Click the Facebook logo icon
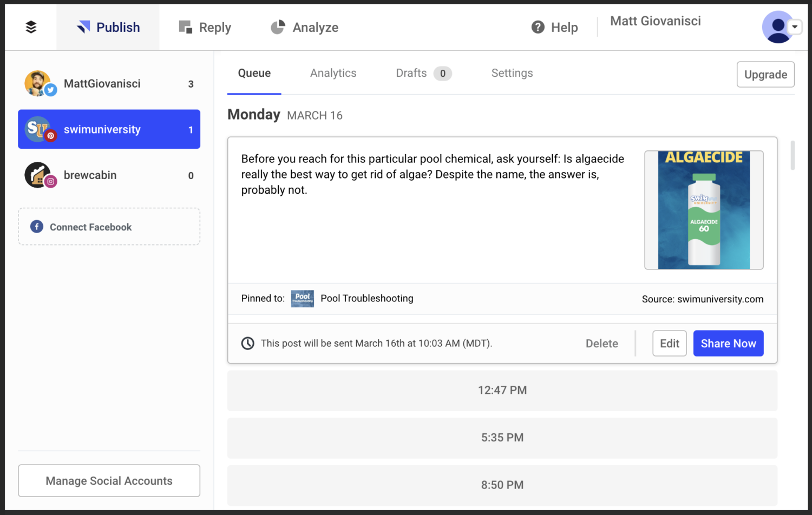The width and height of the screenshot is (812, 515). pyautogui.click(x=37, y=227)
